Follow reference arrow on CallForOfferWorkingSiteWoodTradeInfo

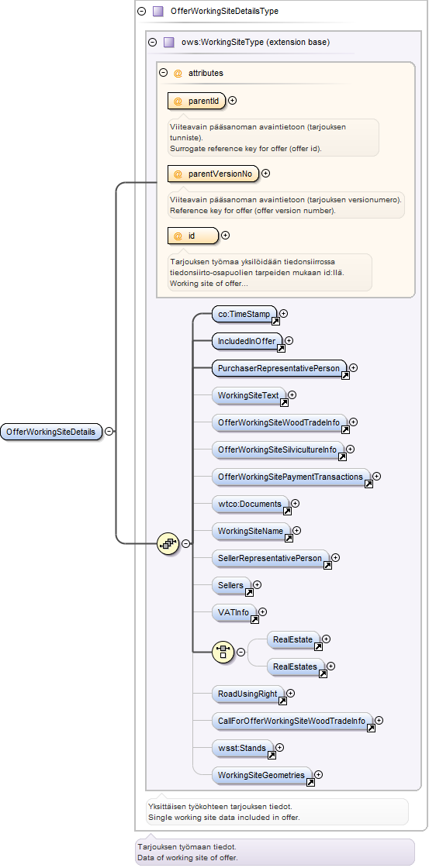(371, 728)
